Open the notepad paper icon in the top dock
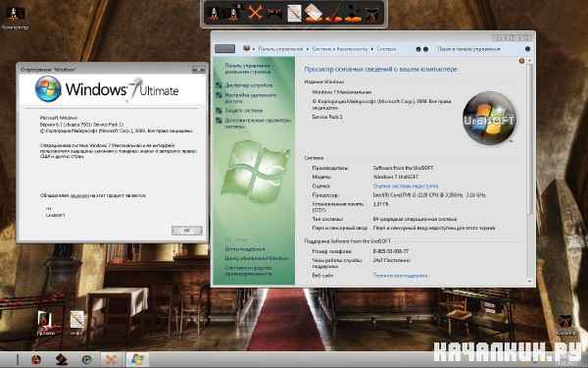The width and height of the screenshot is (588, 368). (x=294, y=14)
